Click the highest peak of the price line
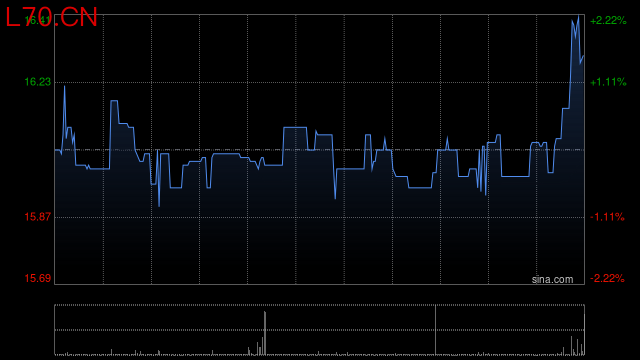Screen dimensions: 640x360 pos(578,16)
